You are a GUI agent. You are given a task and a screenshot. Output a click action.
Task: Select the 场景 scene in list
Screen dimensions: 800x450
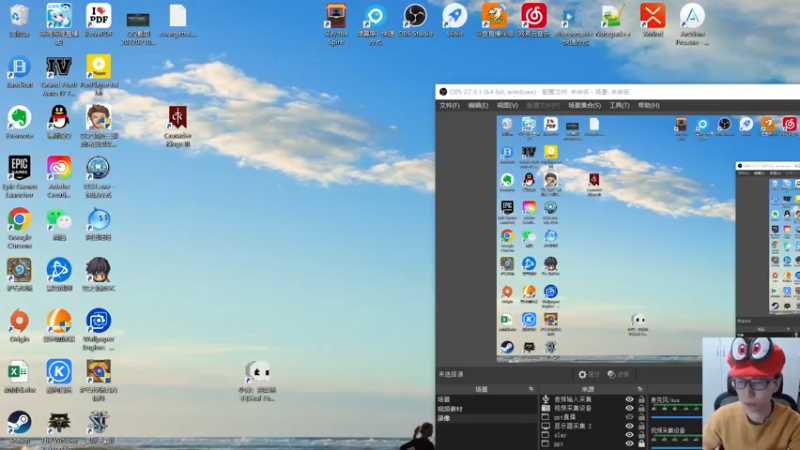(x=486, y=399)
